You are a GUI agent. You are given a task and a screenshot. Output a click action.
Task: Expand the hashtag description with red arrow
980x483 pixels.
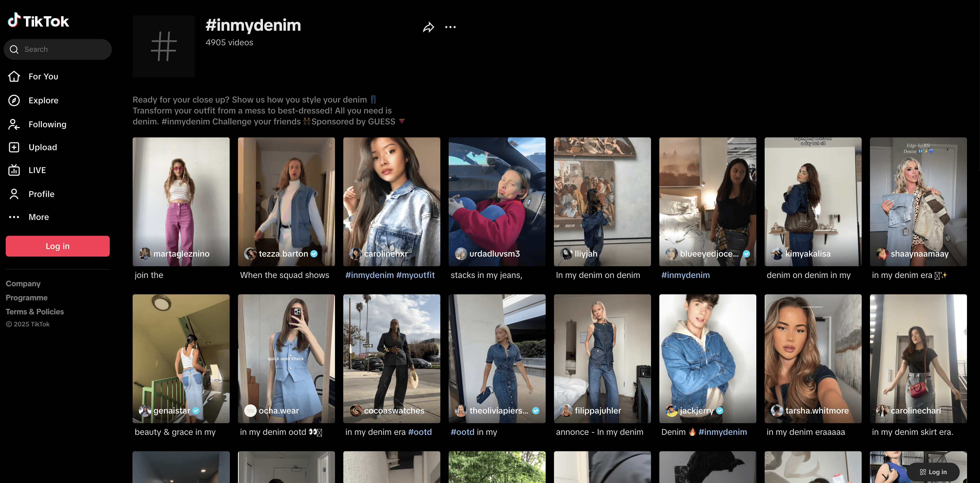[402, 122]
